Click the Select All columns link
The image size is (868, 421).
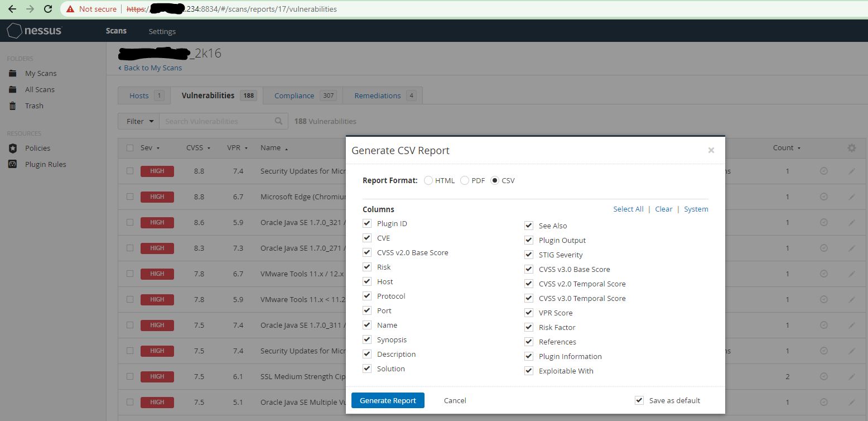point(628,209)
